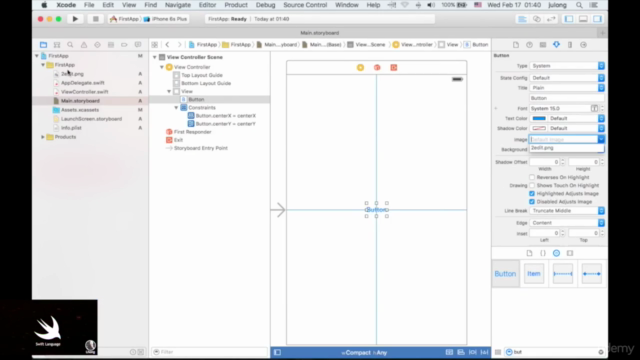Show the Attributes inspector

[x=556, y=45]
